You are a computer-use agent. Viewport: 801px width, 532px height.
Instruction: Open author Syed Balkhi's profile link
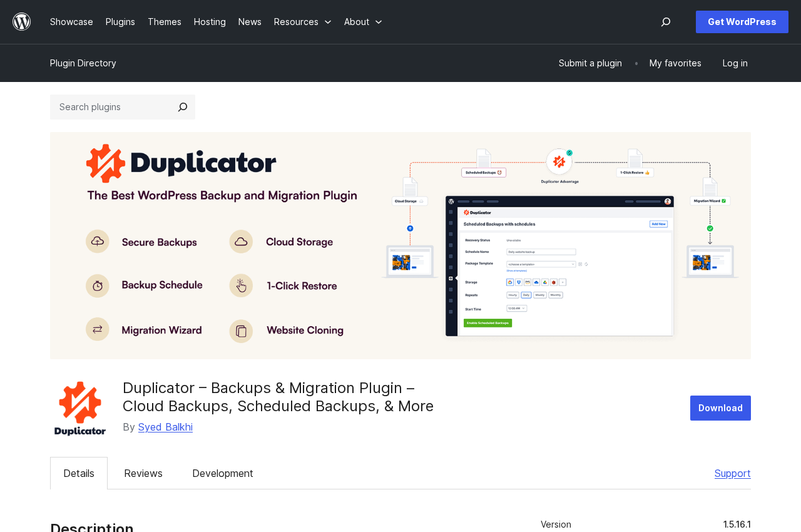click(165, 427)
